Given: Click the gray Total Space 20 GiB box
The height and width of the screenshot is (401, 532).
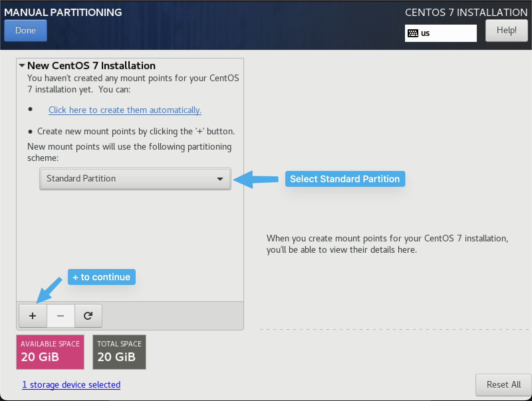Looking at the screenshot, I should click(119, 352).
